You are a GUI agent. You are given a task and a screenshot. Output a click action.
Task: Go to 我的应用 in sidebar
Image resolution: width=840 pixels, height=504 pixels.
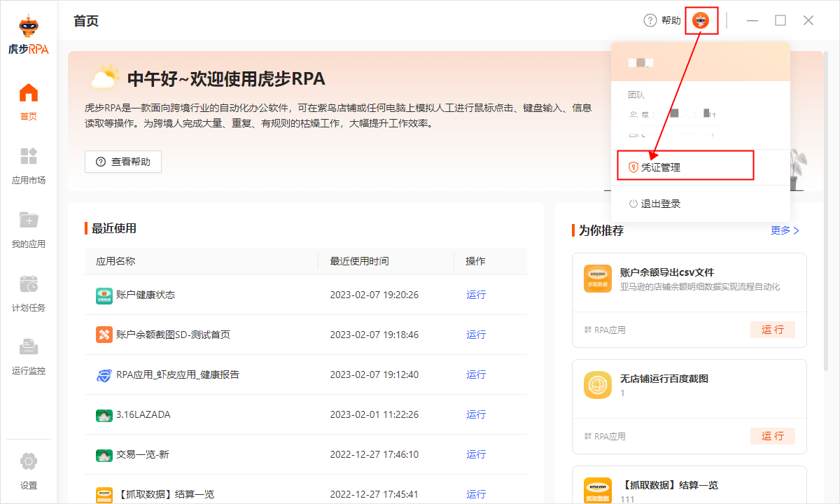click(x=29, y=230)
